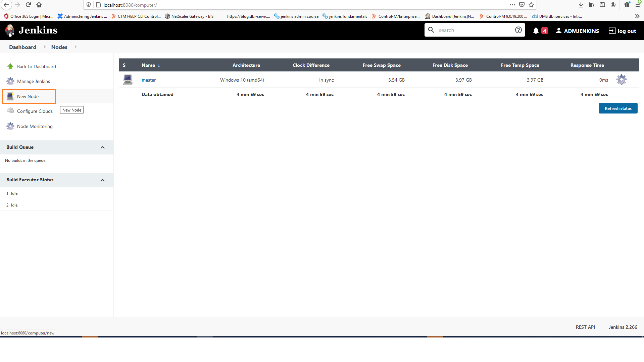The width and height of the screenshot is (644, 362).
Task: Click the log out arrow icon
Action: point(612,31)
